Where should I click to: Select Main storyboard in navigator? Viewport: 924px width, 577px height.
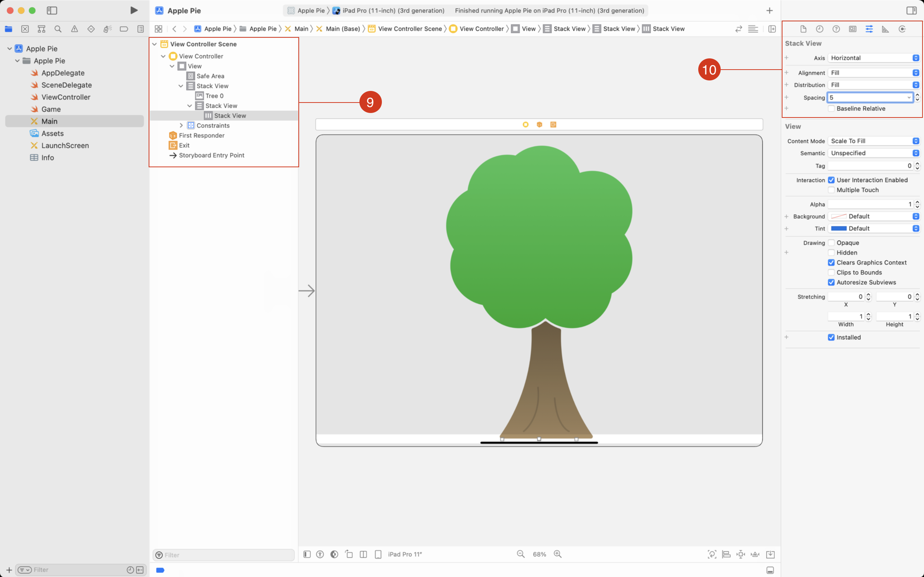pos(49,121)
